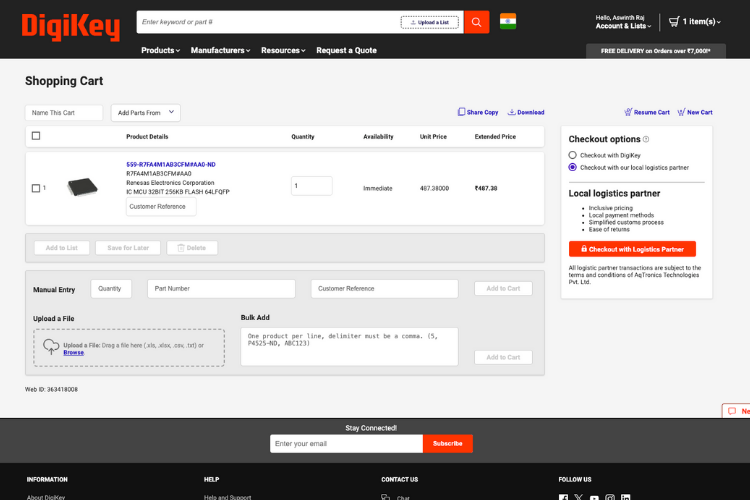Screen dimensions: 750x500
Task: Open Help and Support footer link
Action: (x=227, y=498)
